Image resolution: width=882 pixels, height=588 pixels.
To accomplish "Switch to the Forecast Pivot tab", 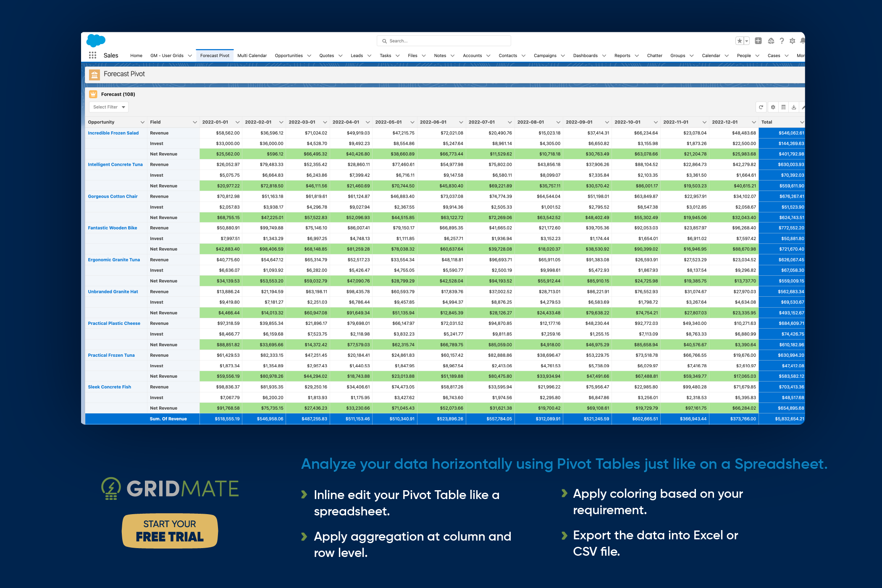I will click(x=214, y=55).
